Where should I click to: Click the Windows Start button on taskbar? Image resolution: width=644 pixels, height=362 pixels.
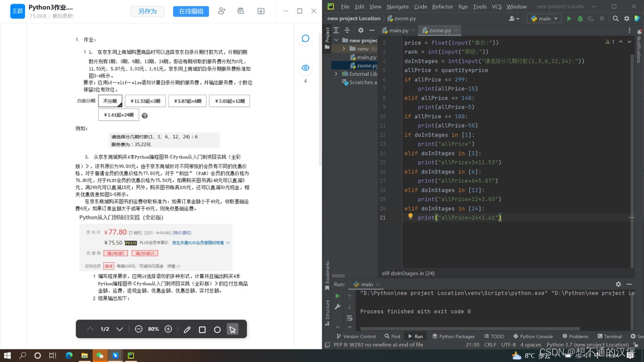coord(8,355)
